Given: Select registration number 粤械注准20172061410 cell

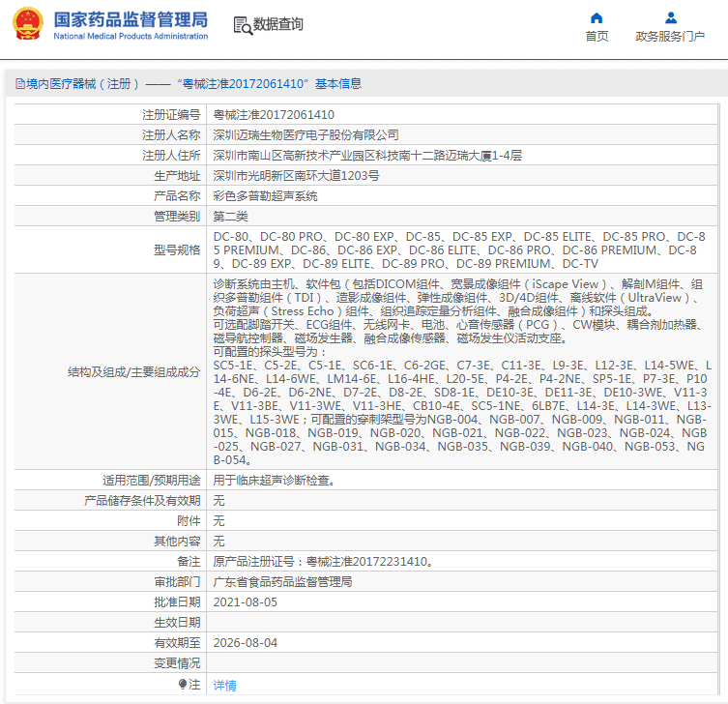Looking at the screenshot, I should pos(274,115).
